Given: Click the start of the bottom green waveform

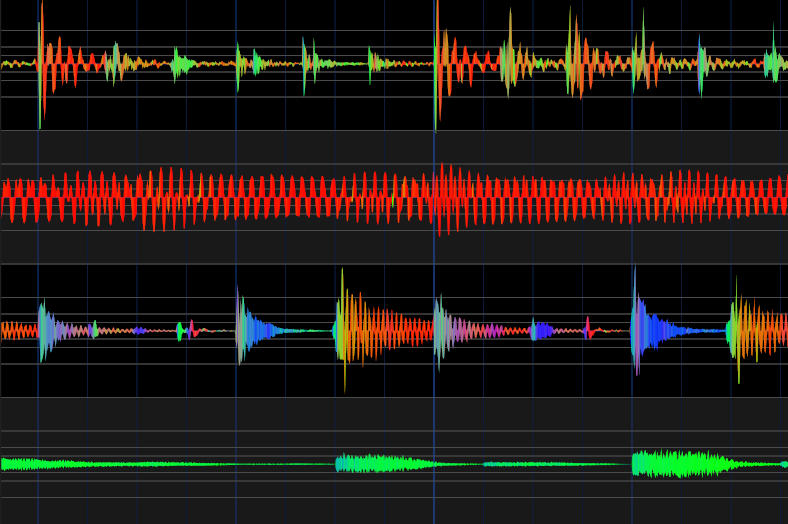Looking at the screenshot, I should [6, 464].
